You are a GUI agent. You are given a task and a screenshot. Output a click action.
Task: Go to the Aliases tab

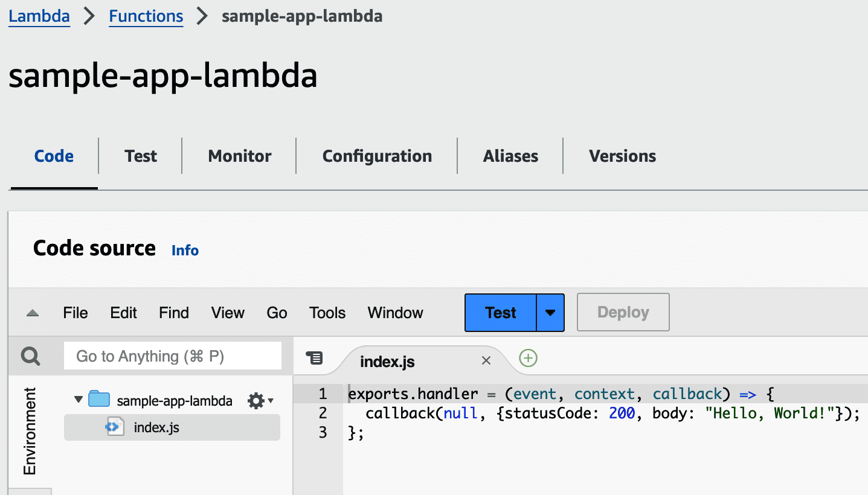coord(510,156)
